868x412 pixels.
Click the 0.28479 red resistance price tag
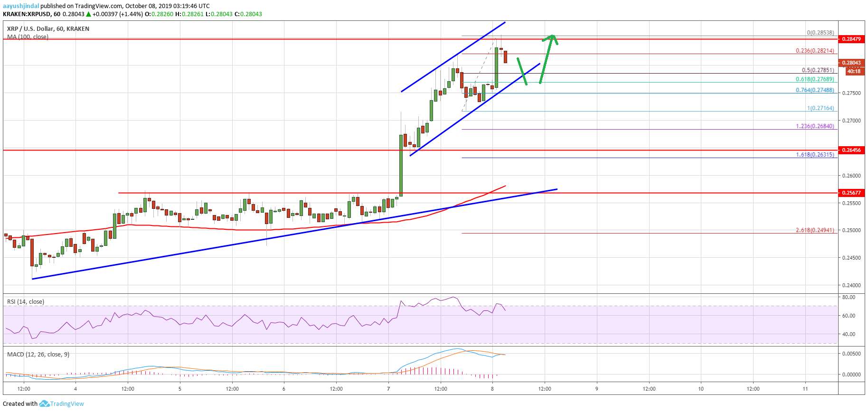point(851,39)
